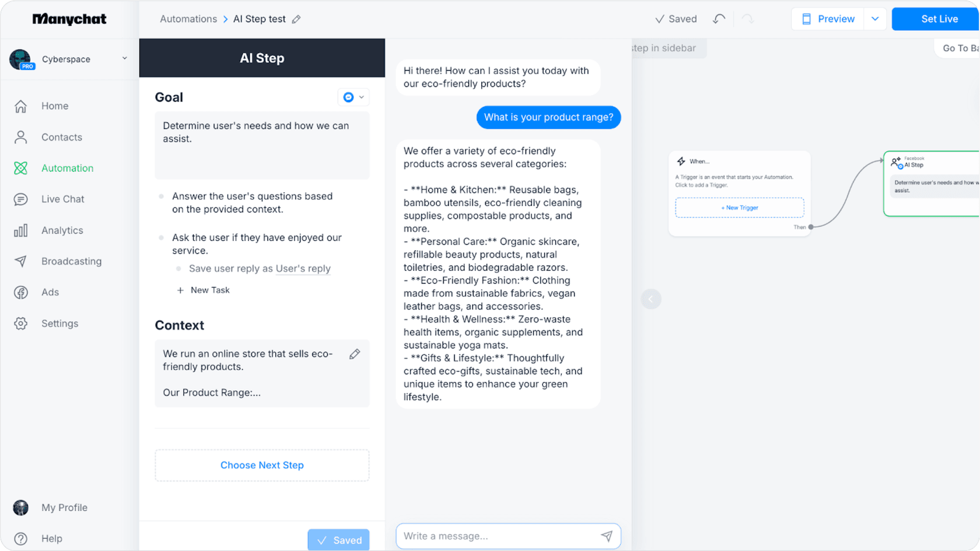Edit the Context using the pencil icon

point(355,353)
